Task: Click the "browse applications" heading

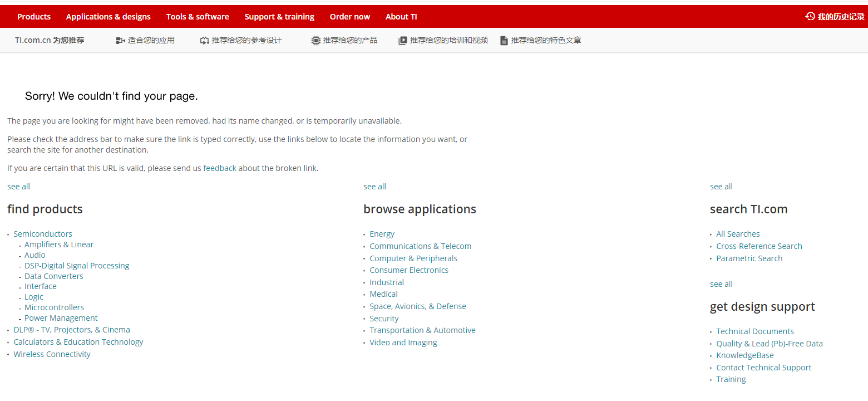Action: coord(420,209)
